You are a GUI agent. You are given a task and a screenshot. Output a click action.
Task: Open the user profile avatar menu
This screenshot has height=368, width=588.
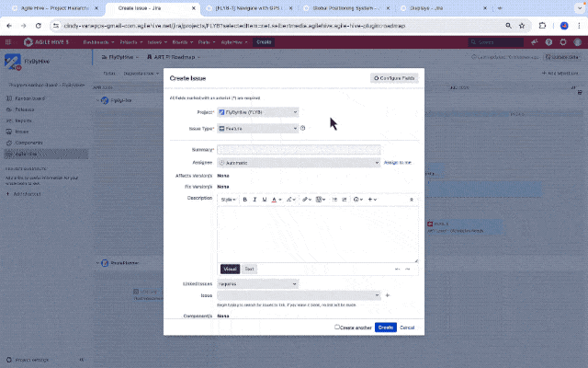pyautogui.click(x=578, y=42)
